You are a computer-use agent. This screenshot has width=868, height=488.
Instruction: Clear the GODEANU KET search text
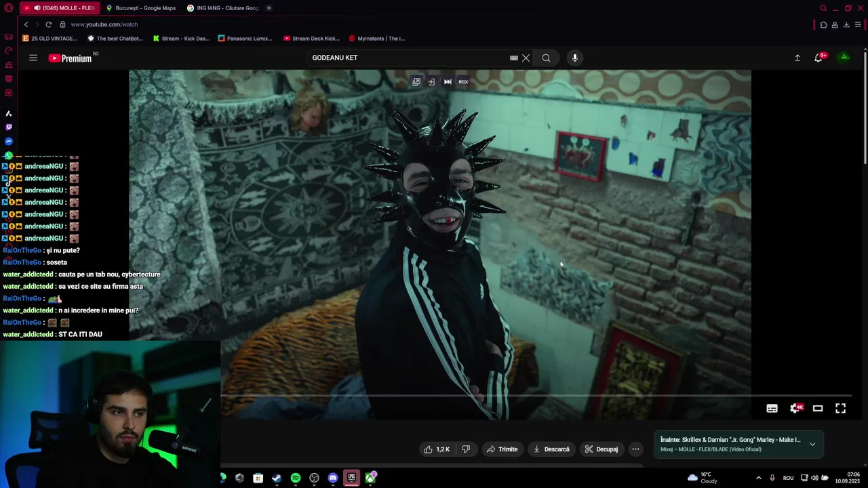(x=526, y=58)
